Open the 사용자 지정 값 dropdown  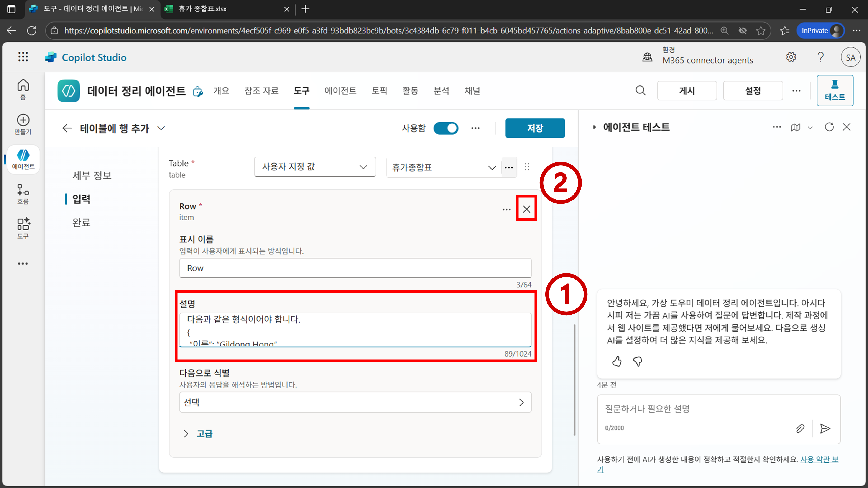point(315,167)
